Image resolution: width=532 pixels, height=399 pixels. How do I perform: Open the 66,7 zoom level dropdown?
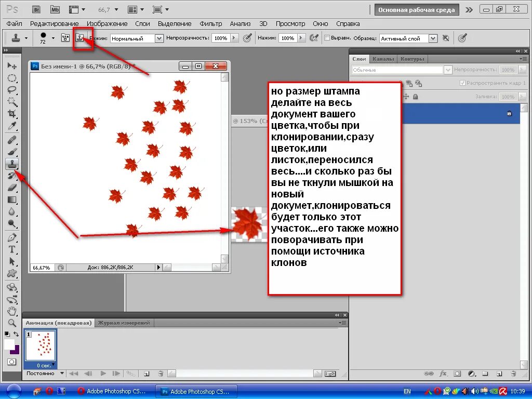[x=116, y=9]
